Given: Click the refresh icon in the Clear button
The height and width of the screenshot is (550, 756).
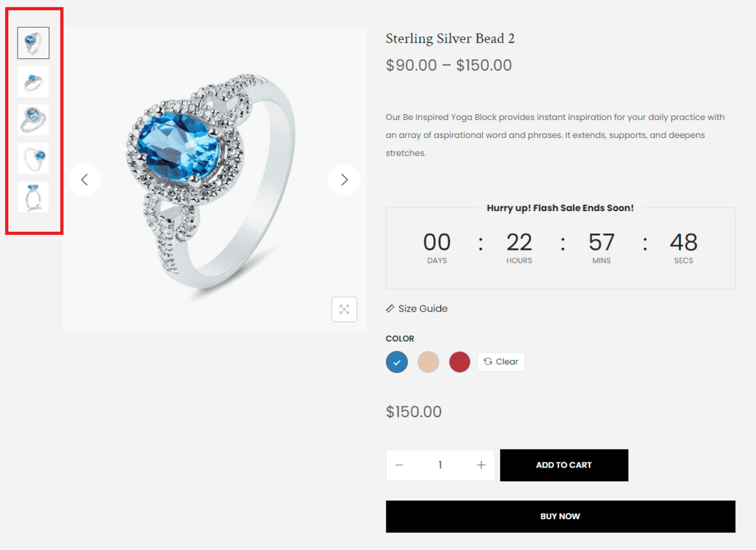Looking at the screenshot, I should (x=488, y=361).
